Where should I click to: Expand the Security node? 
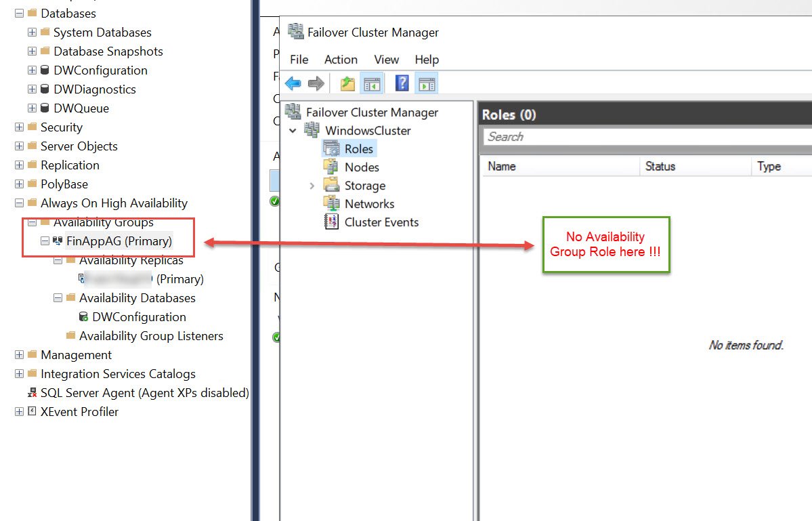(x=19, y=127)
